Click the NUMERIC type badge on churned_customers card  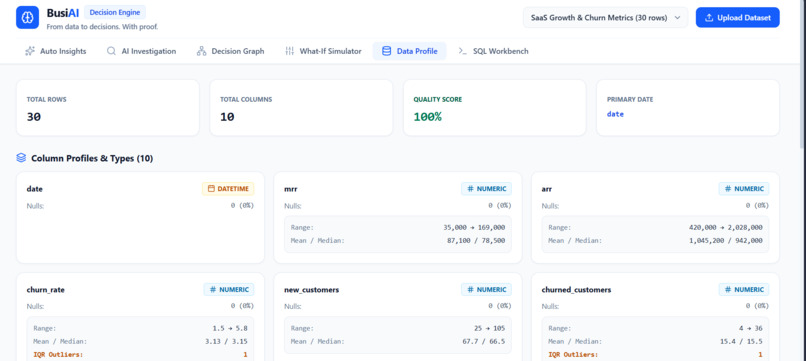click(744, 290)
